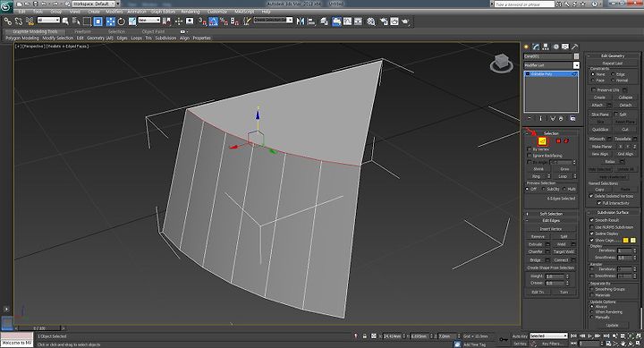Uncheck Delete Isolated Vertices
Viewport: 644px width, 348px height.
coord(591,196)
